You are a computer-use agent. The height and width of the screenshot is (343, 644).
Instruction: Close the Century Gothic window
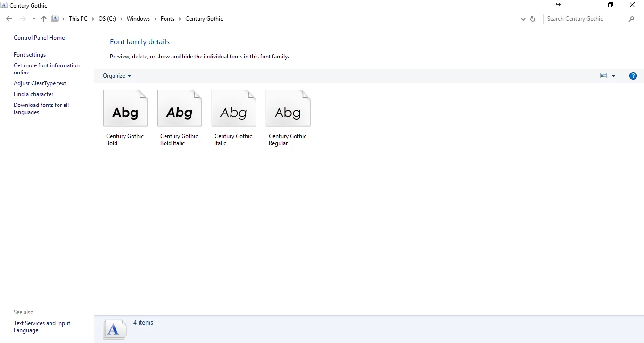click(632, 5)
